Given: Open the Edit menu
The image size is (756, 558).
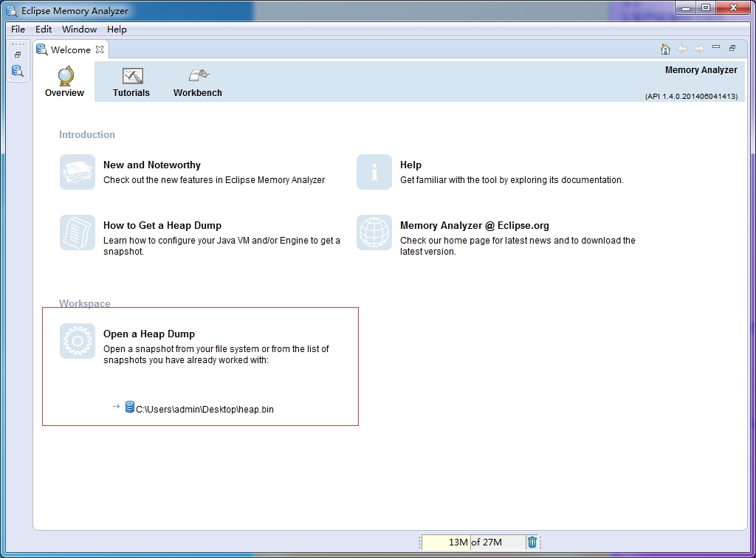Looking at the screenshot, I should click(44, 29).
